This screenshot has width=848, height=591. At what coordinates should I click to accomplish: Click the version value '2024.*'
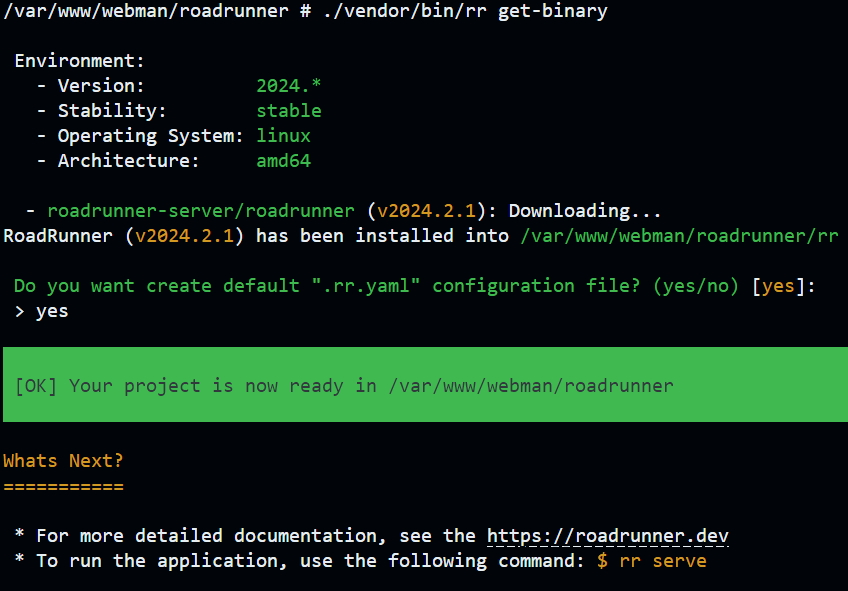tap(288, 85)
